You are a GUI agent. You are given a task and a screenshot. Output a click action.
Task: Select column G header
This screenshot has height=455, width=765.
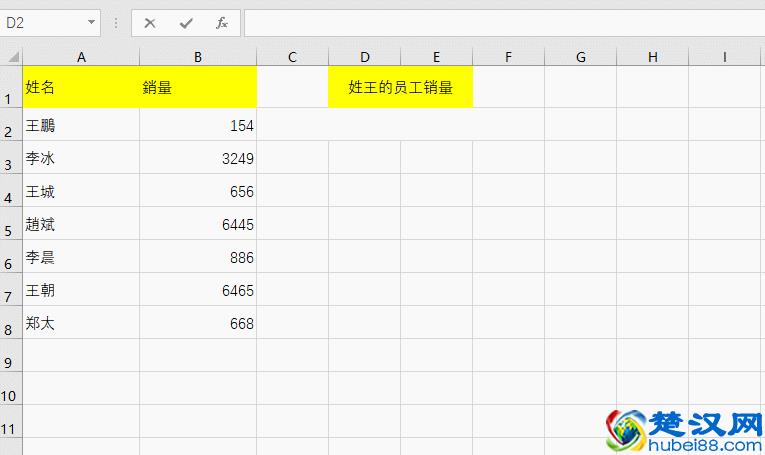pyautogui.click(x=581, y=57)
